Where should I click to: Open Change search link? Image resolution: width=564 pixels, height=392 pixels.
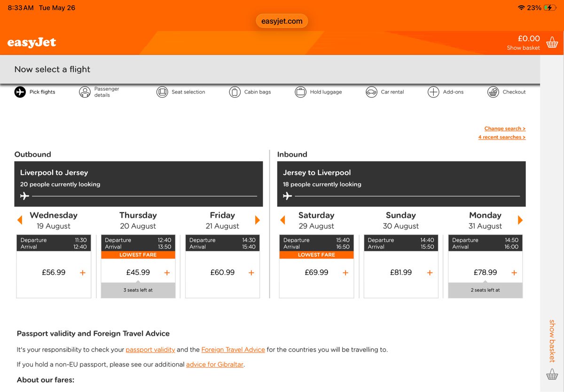coord(505,128)
